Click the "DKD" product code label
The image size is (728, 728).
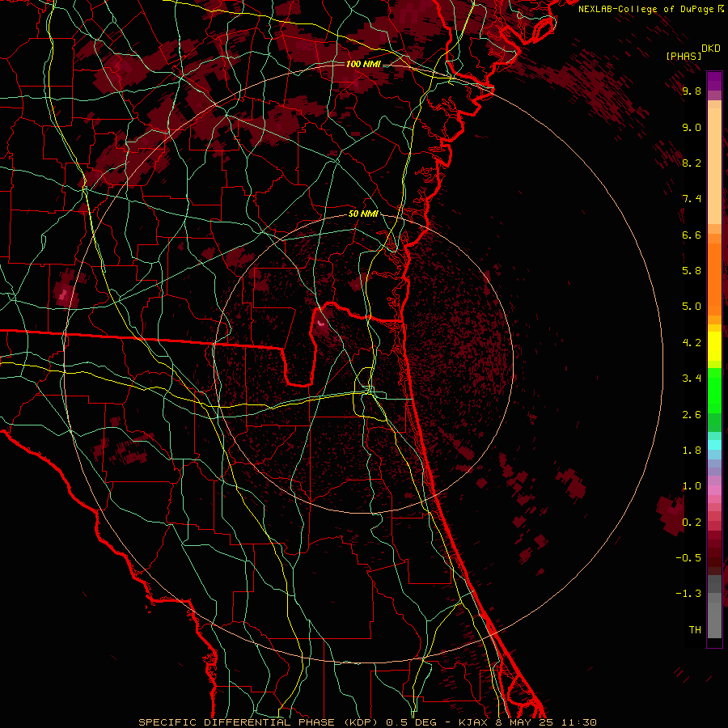[711, 49]
